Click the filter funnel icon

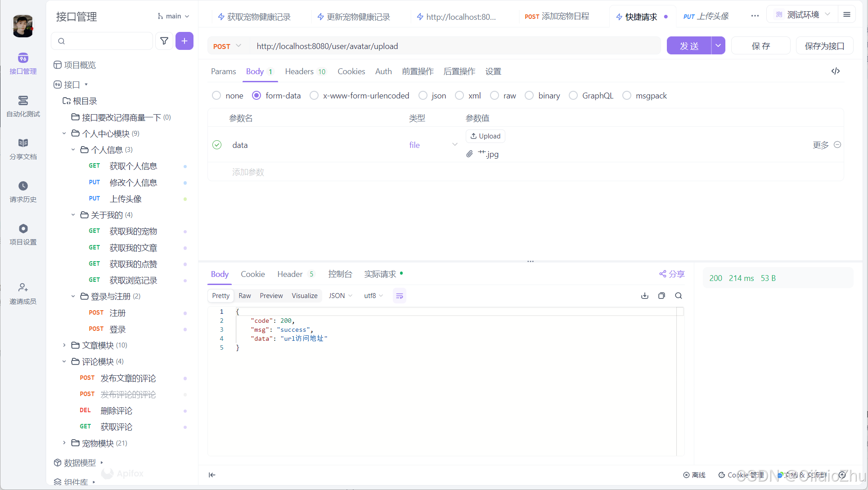tap(164, 41)
